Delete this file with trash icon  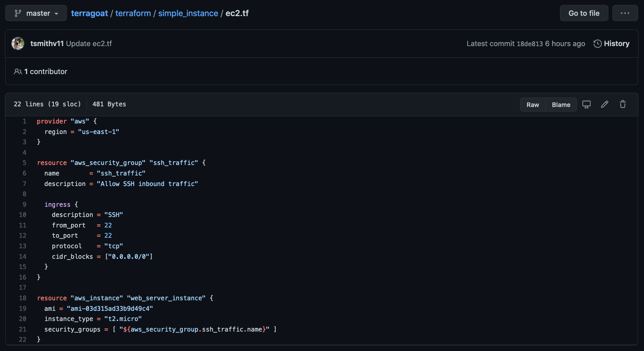[623, 104]
